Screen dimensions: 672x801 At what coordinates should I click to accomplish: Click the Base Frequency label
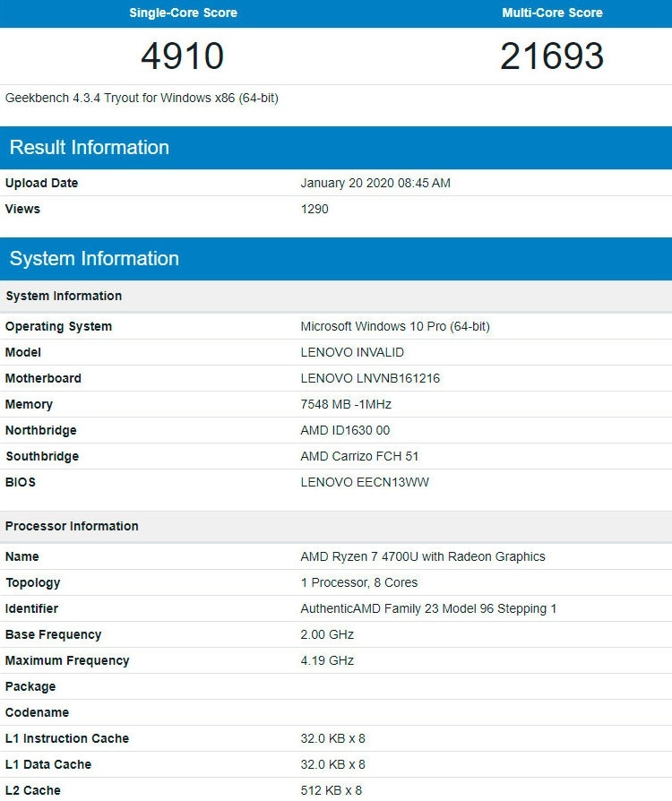point(53,635)
